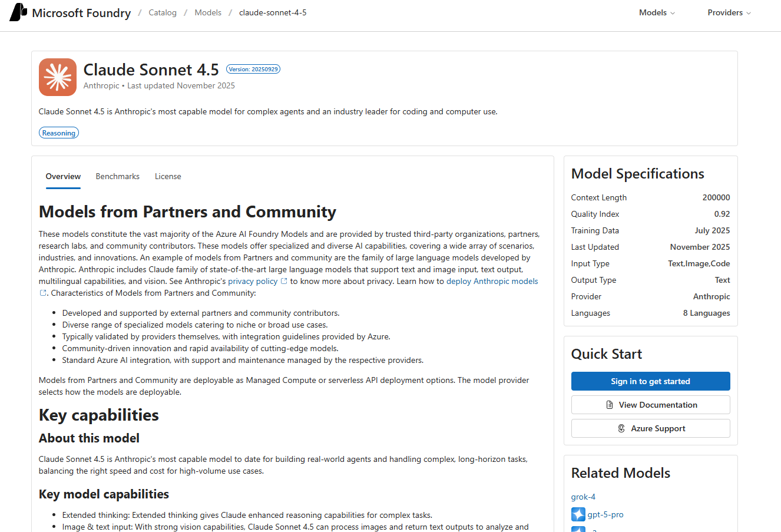Open the grok-4 related model

click(583, 497)
